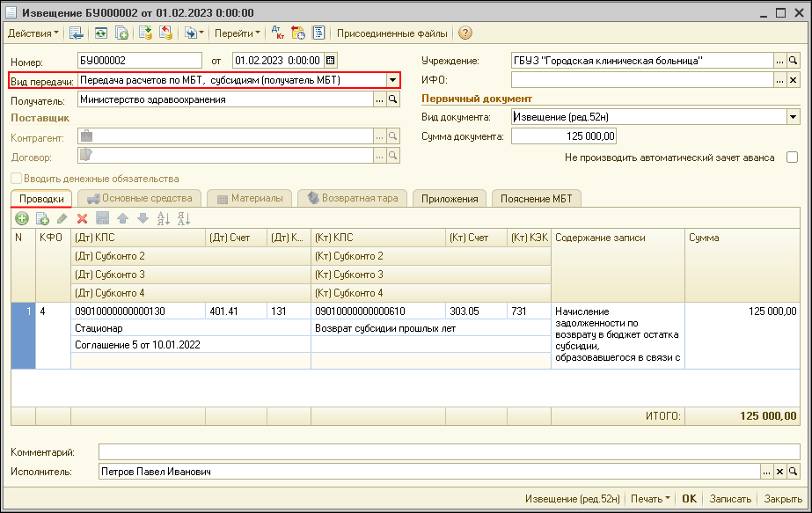Screen dimensions: 812x513
Task: Select the cell Возврат субсидии прошлых лет
Action: point(431,328)
